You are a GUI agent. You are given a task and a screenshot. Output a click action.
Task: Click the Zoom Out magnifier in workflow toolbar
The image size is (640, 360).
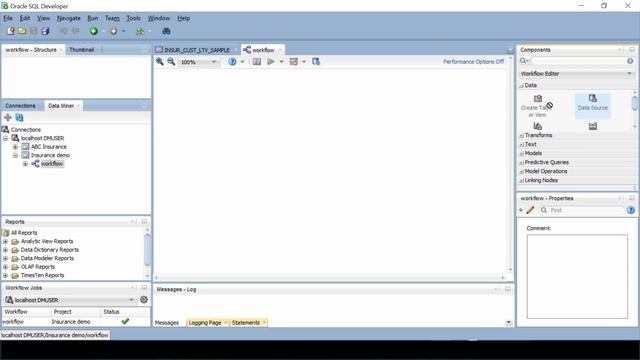(171, 62)
